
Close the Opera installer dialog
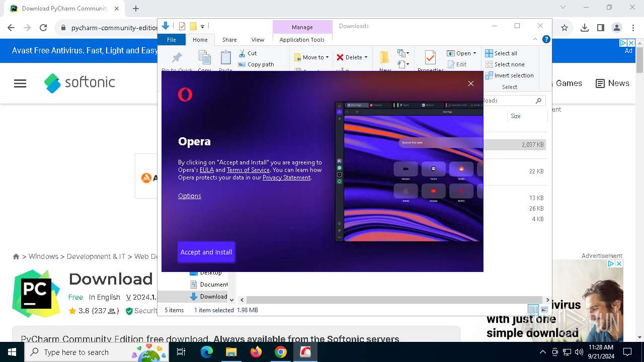tap(471, 83)
